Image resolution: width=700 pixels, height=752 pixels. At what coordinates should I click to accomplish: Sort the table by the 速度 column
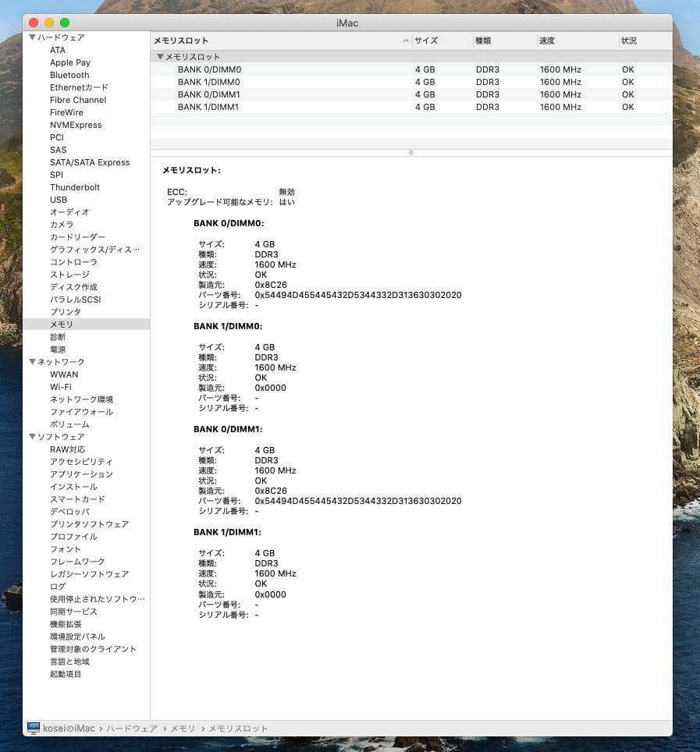548,40
